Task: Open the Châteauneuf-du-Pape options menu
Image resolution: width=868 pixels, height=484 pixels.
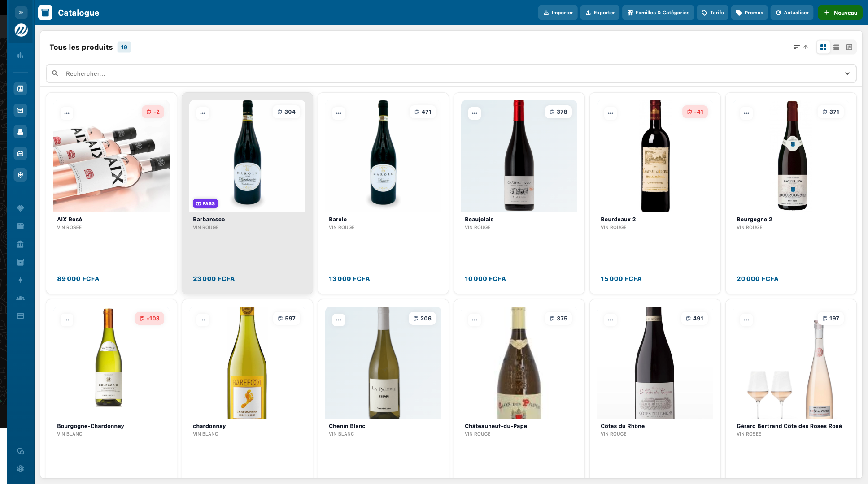Action: [x=475, y=320]
